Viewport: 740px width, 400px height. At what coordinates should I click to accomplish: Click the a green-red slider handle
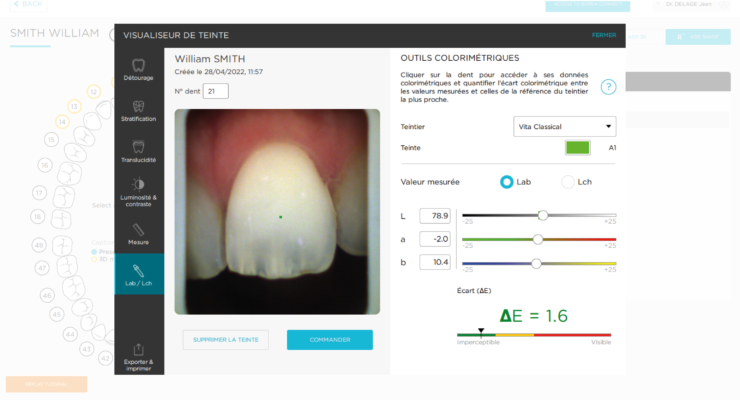pos(538,240)
